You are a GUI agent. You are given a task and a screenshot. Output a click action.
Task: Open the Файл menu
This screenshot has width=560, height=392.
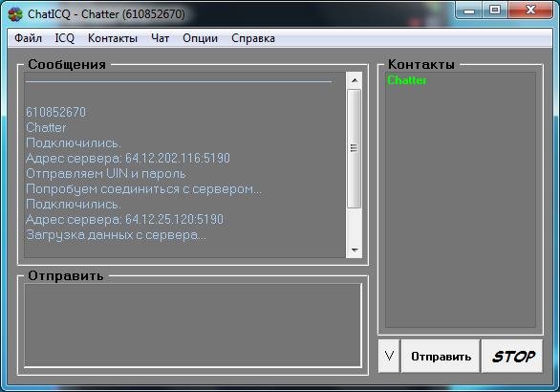coord(28,38)
